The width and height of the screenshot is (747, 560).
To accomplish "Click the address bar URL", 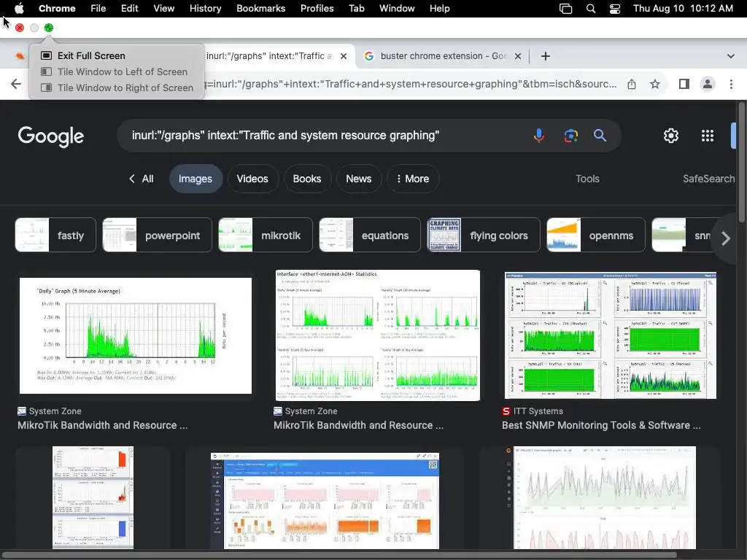I will 412,85.
